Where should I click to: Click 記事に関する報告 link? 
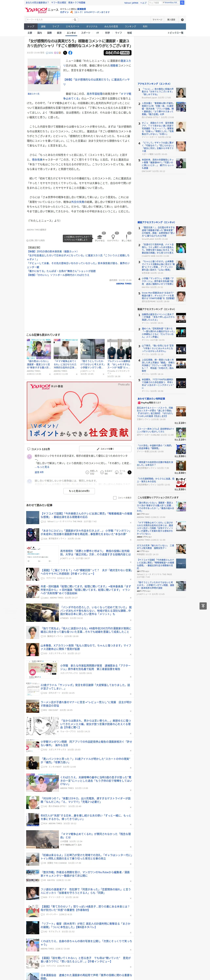pyautogui.click(x=36, y=240)
